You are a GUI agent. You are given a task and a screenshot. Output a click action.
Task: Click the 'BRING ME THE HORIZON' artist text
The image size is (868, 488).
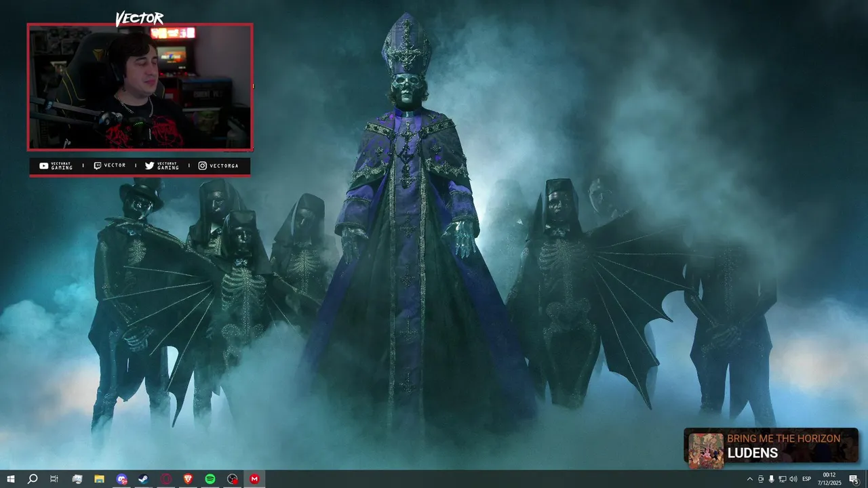(x=784, y=439)
